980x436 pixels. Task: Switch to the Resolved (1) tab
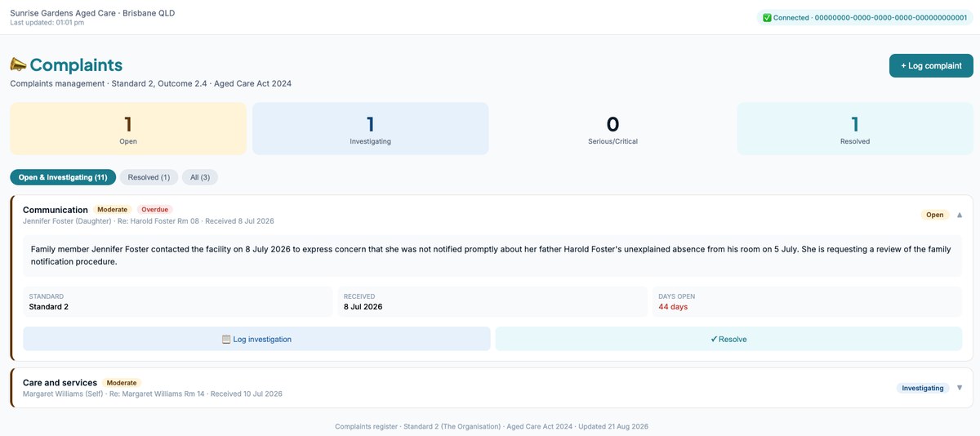click(149, 177)
